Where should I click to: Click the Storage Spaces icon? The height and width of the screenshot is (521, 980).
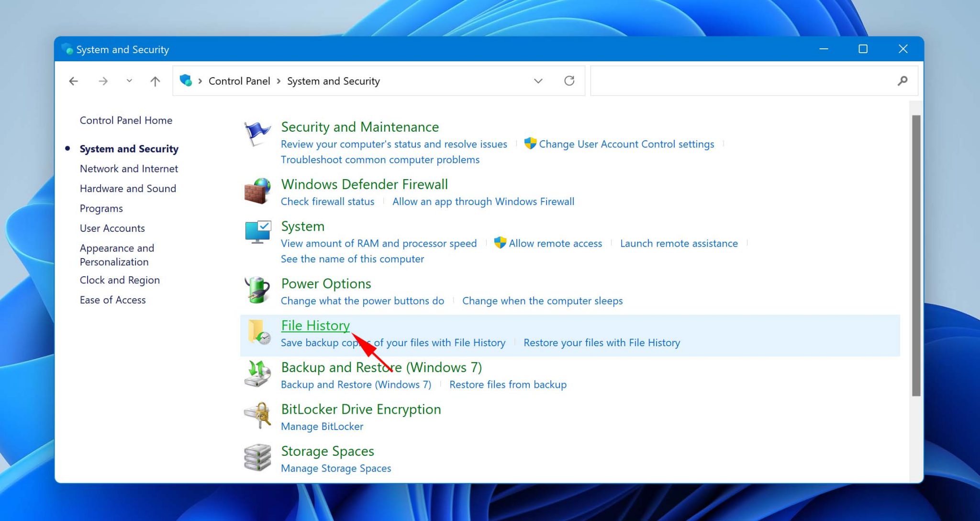[x=257, y=458]
